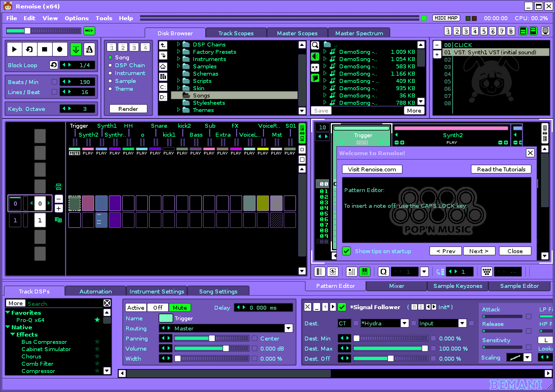
Task: Click the Trigger track color swatch
Action: coord(165,318)
